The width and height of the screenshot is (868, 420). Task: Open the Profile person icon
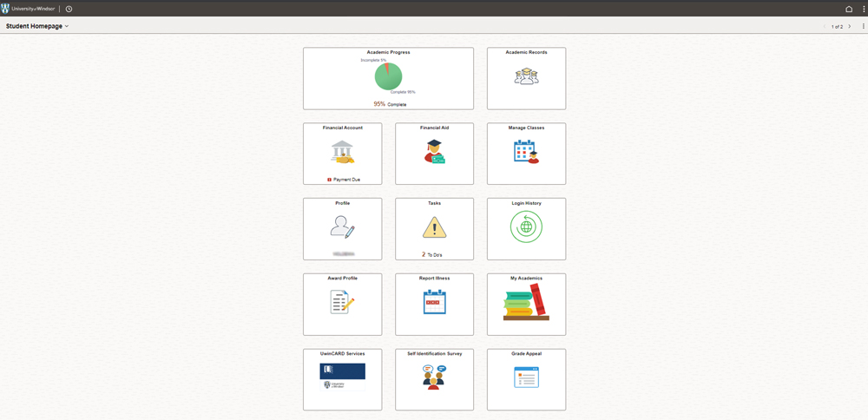click(342, 227)
